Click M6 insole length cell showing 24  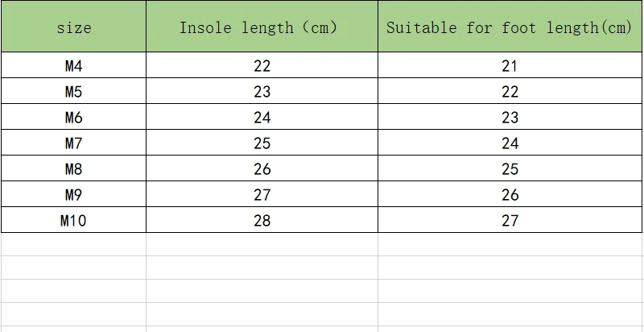[262, 117]
